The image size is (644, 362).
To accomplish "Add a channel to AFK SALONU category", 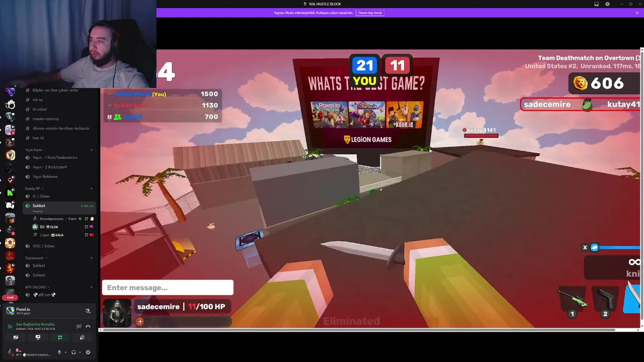I will pos(92,287).
